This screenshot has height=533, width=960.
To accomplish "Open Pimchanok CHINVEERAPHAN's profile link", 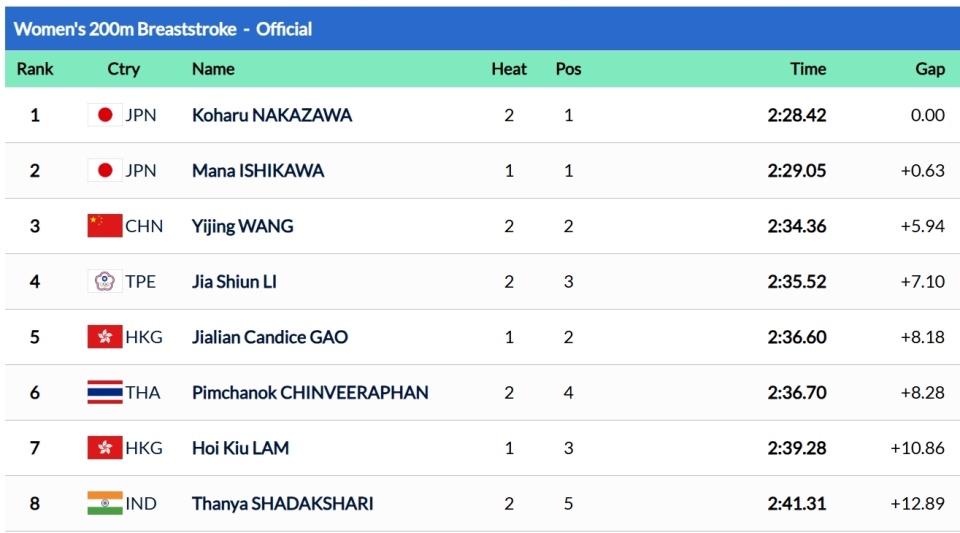I will point(310,392).
